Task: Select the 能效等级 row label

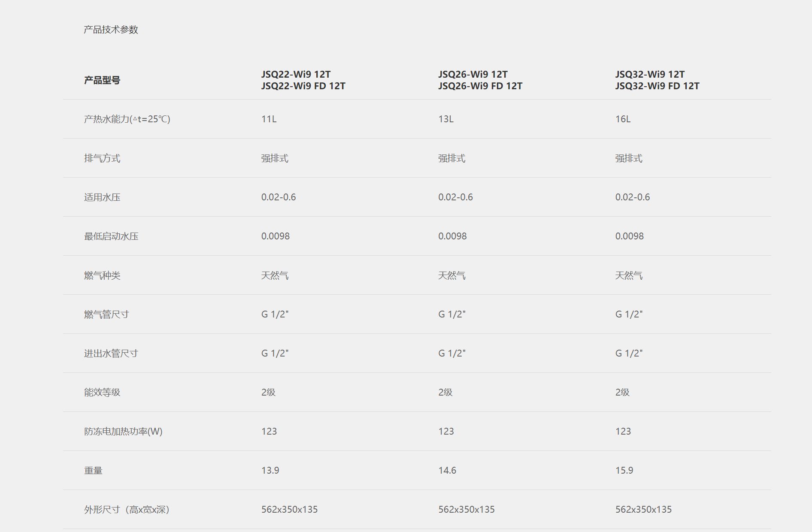Action: (102, 393)
